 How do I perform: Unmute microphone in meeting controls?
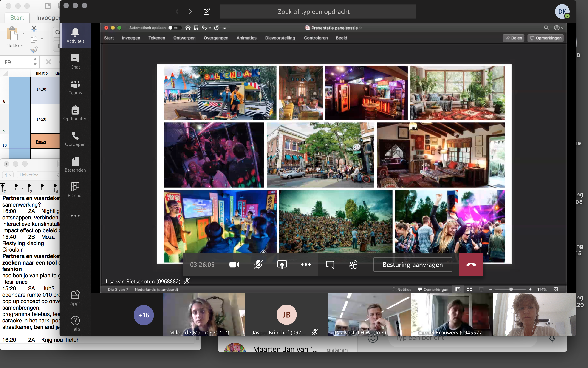[x=258, y=264]
